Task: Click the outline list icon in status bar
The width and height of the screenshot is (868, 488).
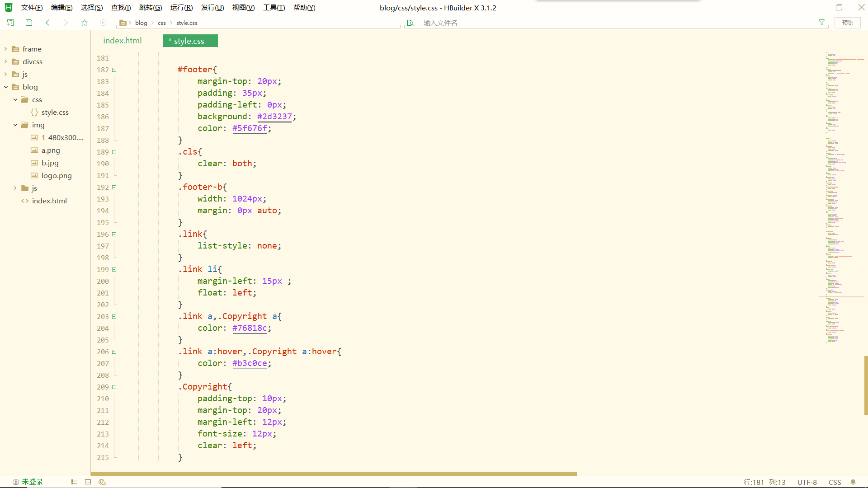Action: coord(74,482)
